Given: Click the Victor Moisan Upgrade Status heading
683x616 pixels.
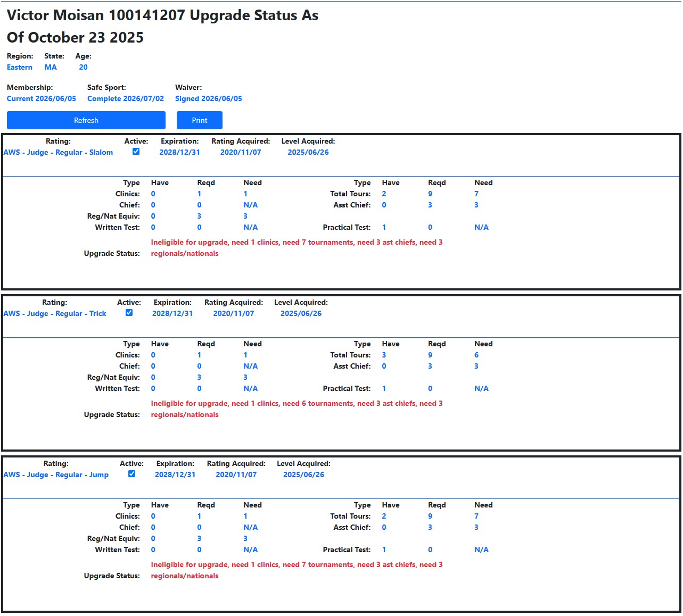Looking at the screenshot, I should tap(163, 26).
